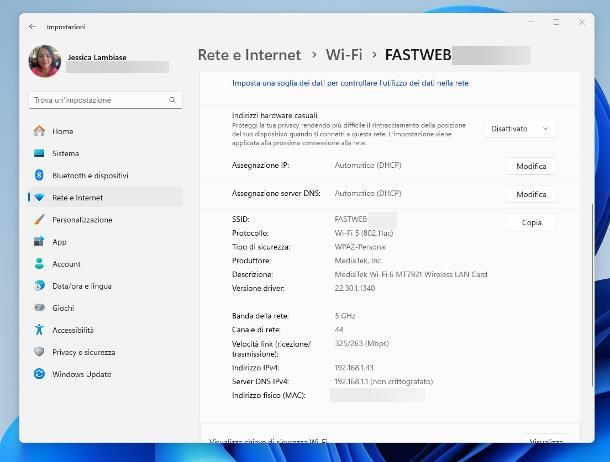Click the user name Jessica Lambiase
This screenshot has width=610, height=462.
point(97,57)
